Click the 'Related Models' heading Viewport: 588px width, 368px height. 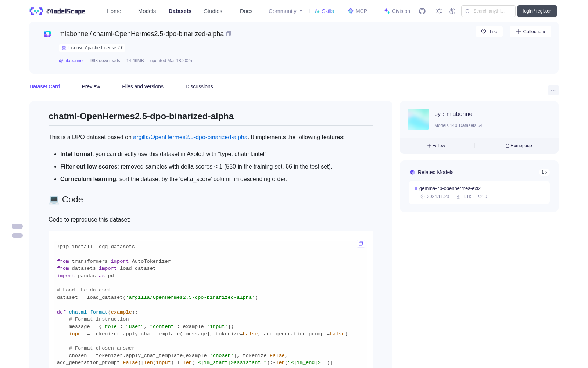click(435, 172)
